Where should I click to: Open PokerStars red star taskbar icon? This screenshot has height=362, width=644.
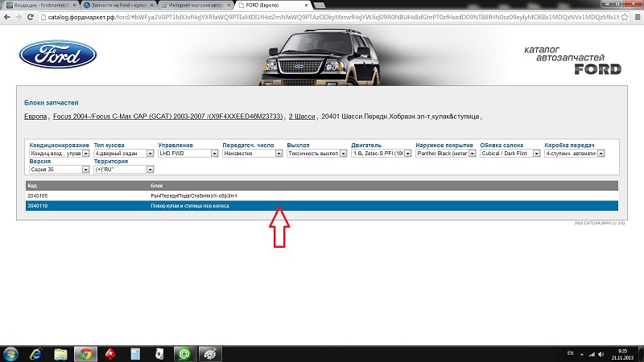point(110,354)
